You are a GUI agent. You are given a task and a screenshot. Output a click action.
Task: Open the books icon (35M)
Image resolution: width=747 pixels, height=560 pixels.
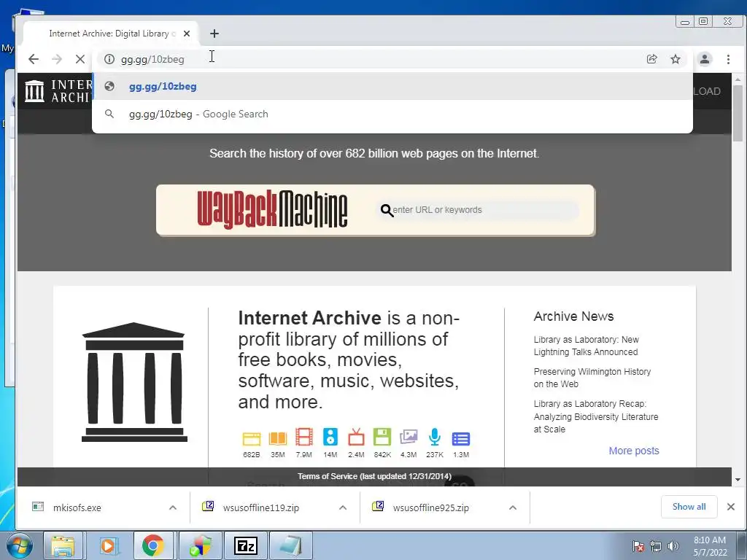click(278, 438)
